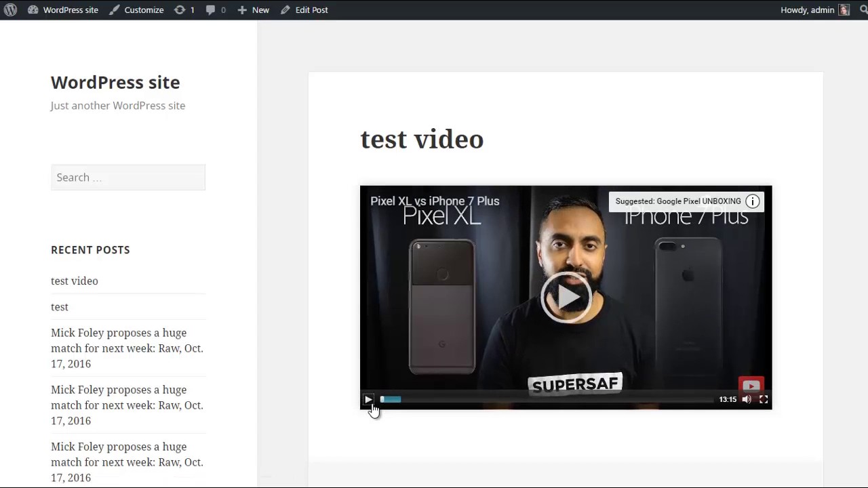Enter fullscreen video mode
This screenshot has width=868, height=488.
click(764, 399)
